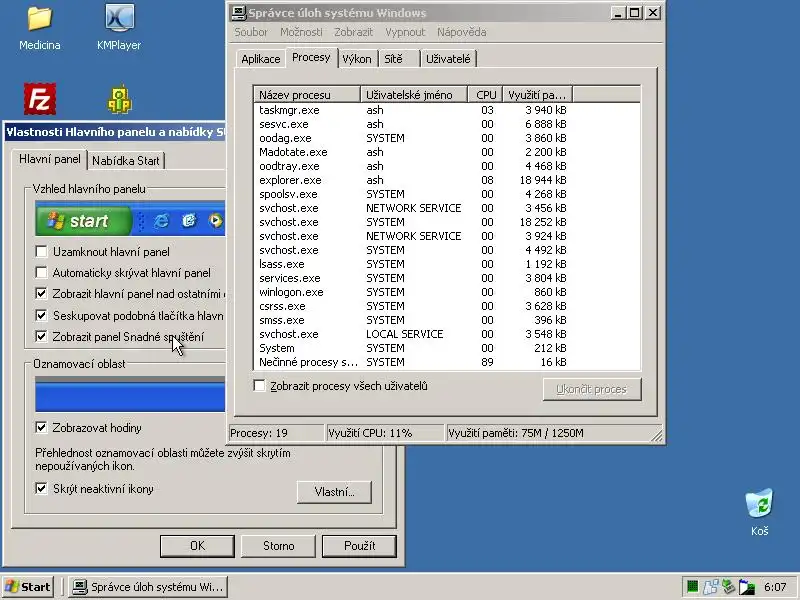Open the Medicina folder on desktop
The height and width of the screenshot is (600, 800).
pos(40,28)
